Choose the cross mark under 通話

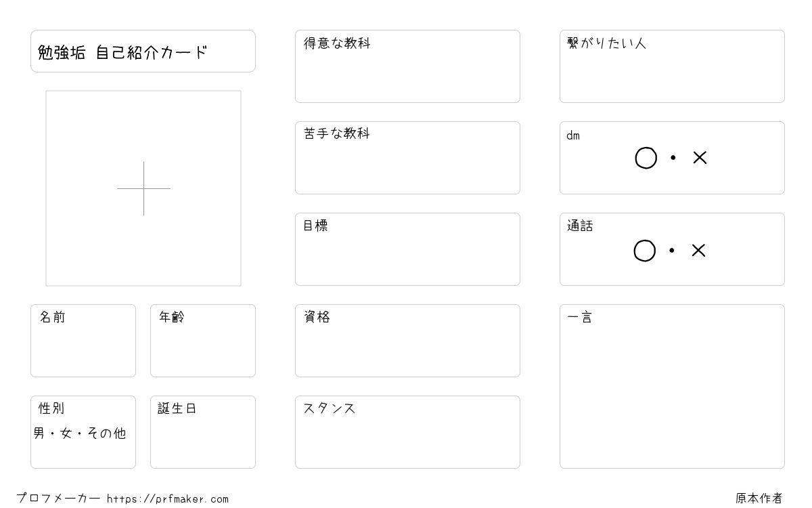pos(698,251)
